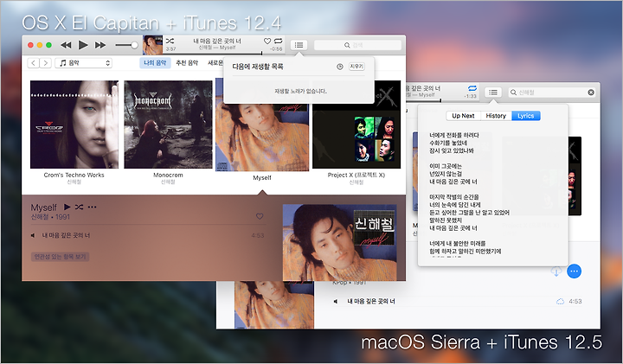Play the Myself album in expanded view
Viewport: 623px width, 364px height.
pos(67,207)
